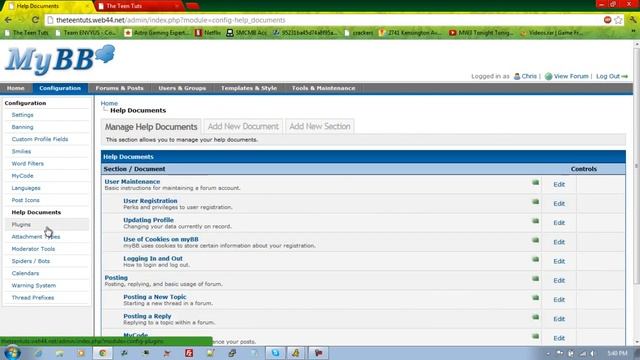
Task: Click Edit for Use of Cookies document
Action: [x=559, y=242]
